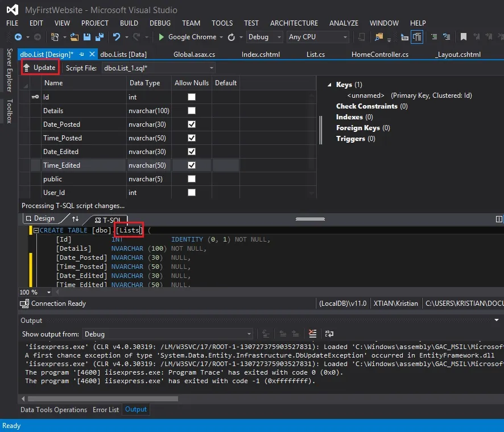
Task: Switch to the T-SQL pane tab
Action: coord(108,219)
